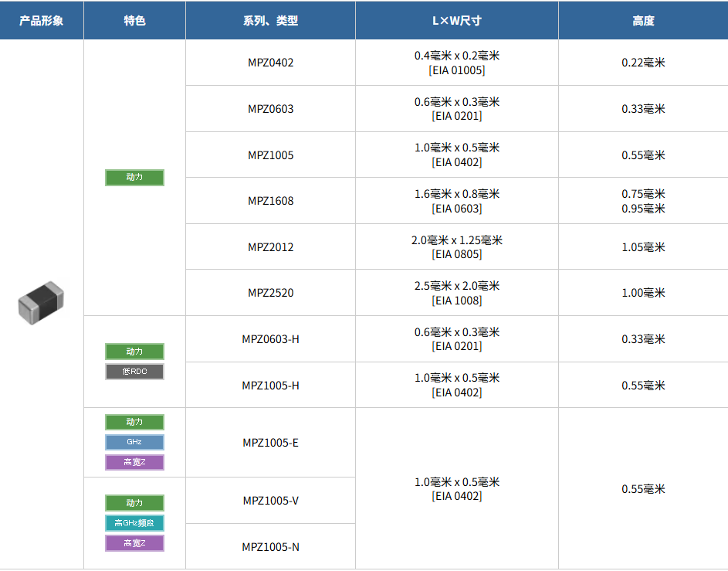
Task: Click the 高度 column header
Action: (x=644, y=20)
